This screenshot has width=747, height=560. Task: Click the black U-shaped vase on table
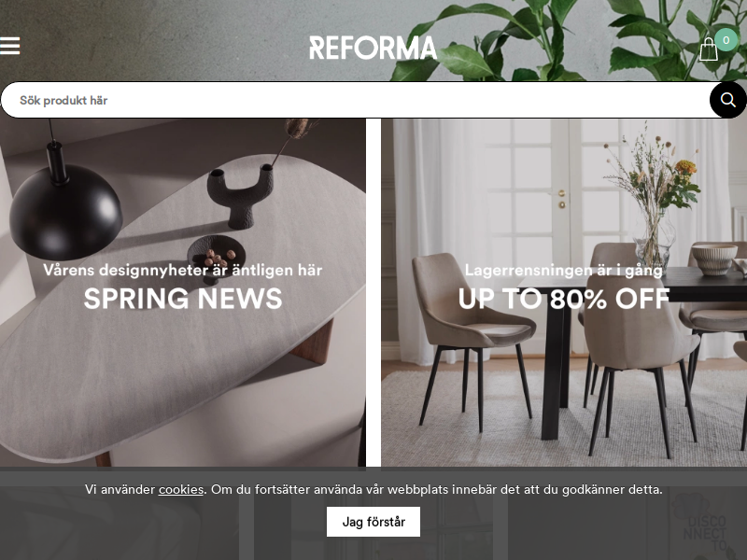tap(240, 196)
